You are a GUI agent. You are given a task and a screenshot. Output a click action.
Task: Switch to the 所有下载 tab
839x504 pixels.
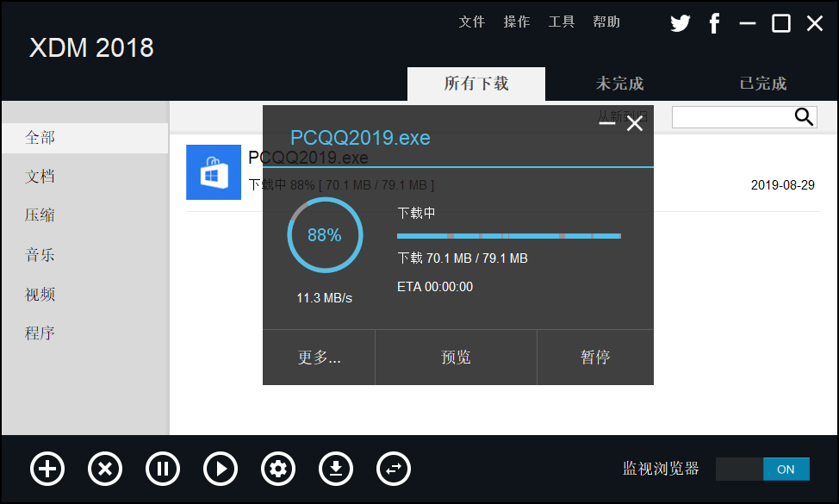click(x=476, y=84)
